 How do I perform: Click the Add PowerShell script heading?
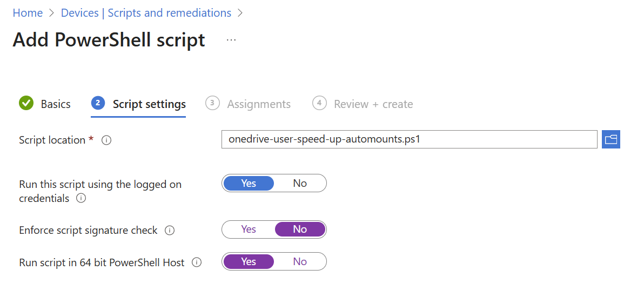[109, 40]
